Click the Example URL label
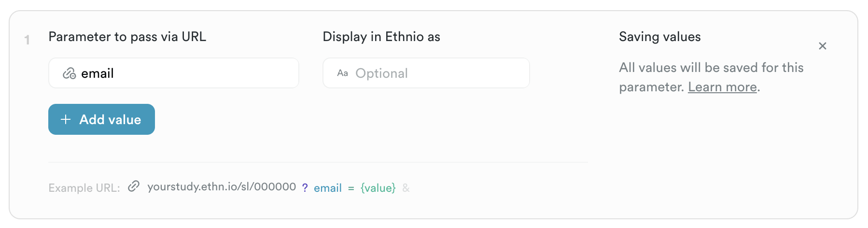Image resolution: width=868 pixels, height=228 pixels. pos(84,188)
